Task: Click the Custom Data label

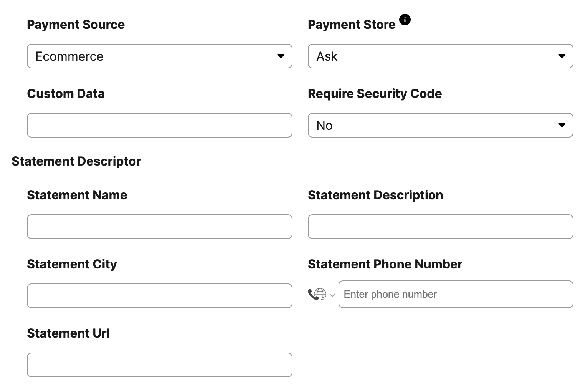Action: click(66, 94)
